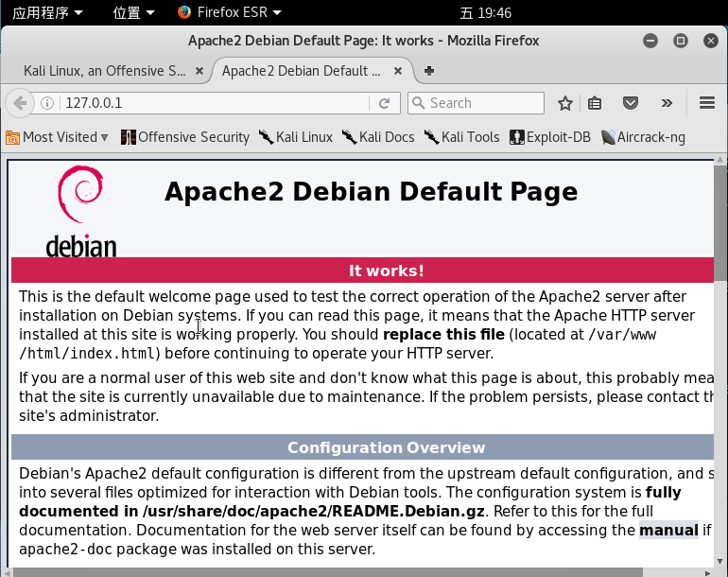Open a new tab with the plus button
The image size is (728, 577).
(429, 71)
